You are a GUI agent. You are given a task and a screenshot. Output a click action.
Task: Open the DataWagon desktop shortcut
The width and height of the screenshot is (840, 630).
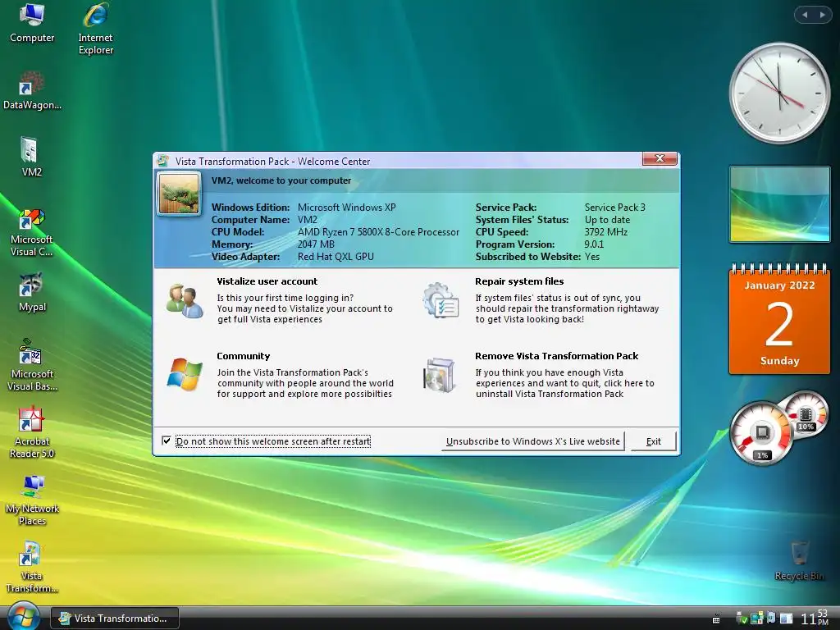pyautogui.click(x=32, y=91)
